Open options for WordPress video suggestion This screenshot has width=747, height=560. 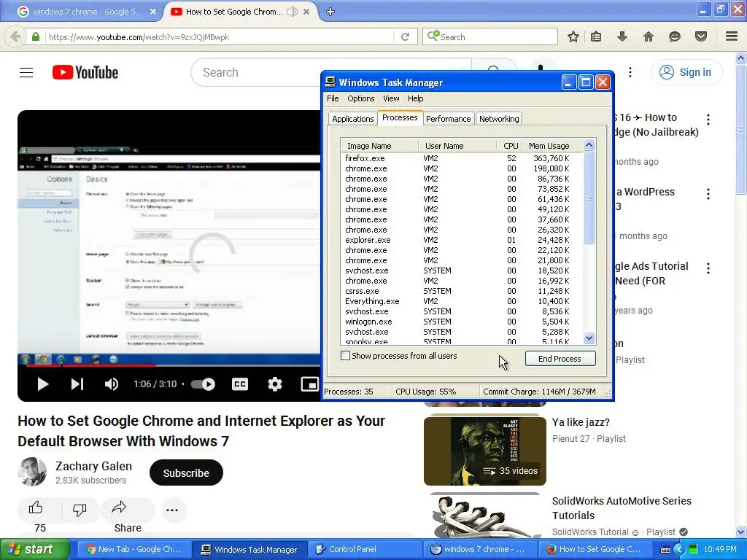click(708, 194)
